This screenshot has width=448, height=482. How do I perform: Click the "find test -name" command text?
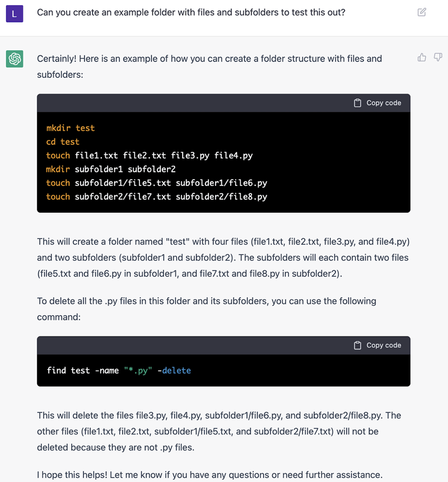83,371
